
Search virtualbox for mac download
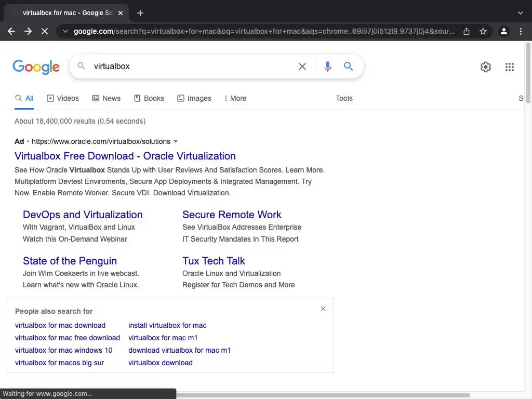click(60, 325)
